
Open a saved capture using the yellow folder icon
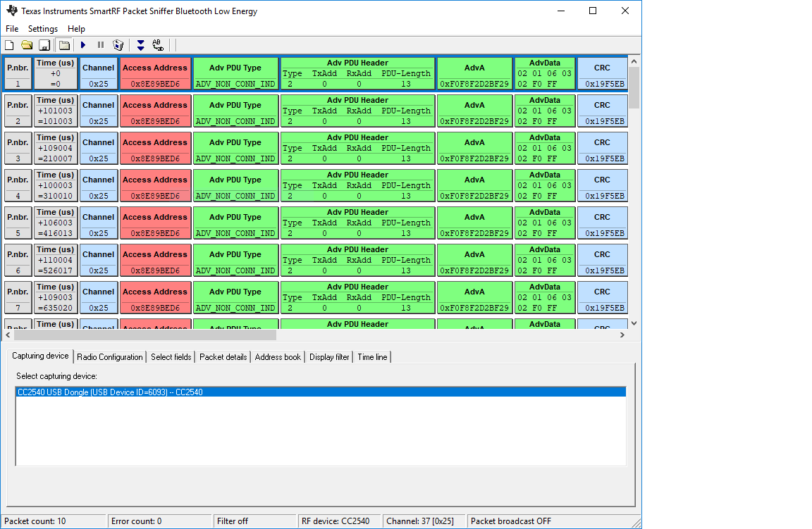26,45
